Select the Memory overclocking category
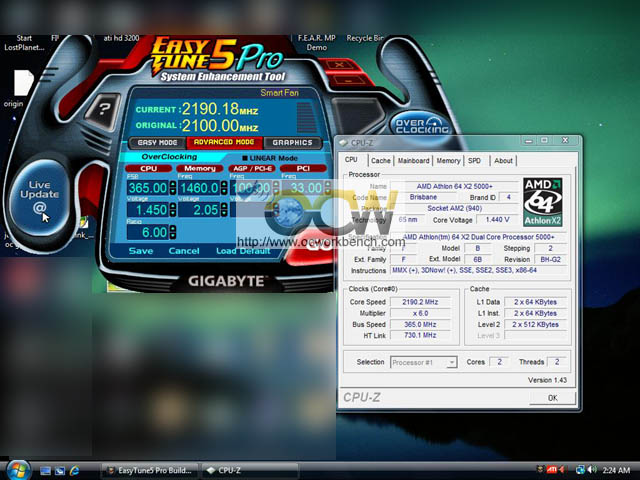The image size is (640, 480). tap(200, 168)
